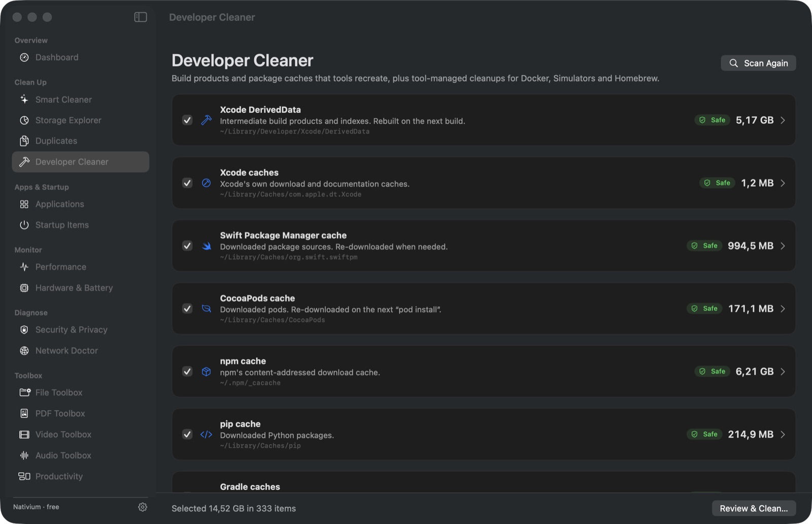Expand Swift Package Manager cache chevron

pos(783,246)
